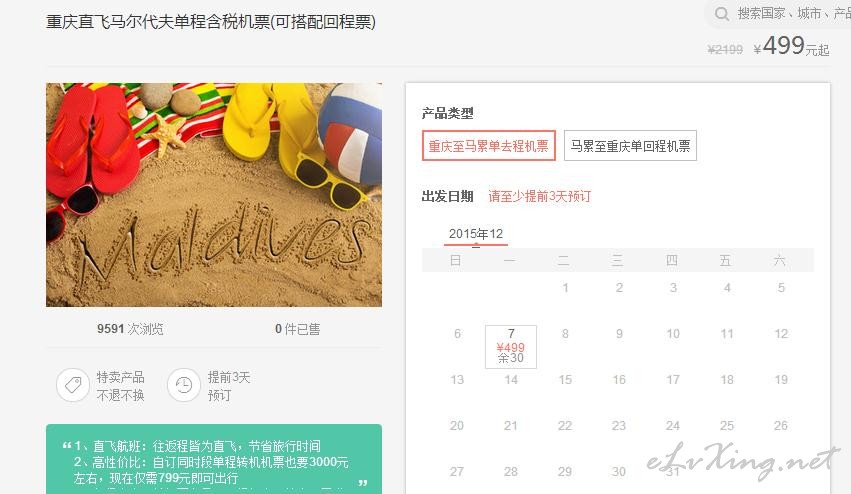
Task: Select December 1 on the calendar
Action: (x=565, y=288)
